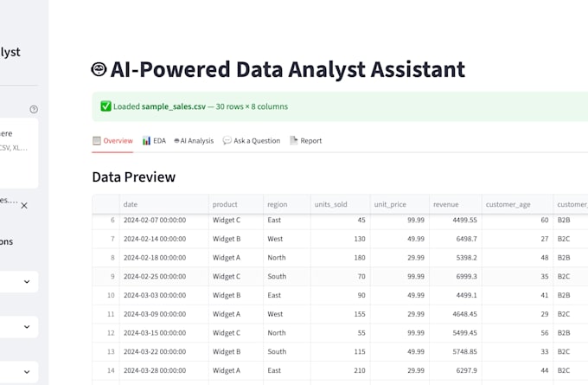
Task: Sort by the date column header
Action: tap(164, 204)
